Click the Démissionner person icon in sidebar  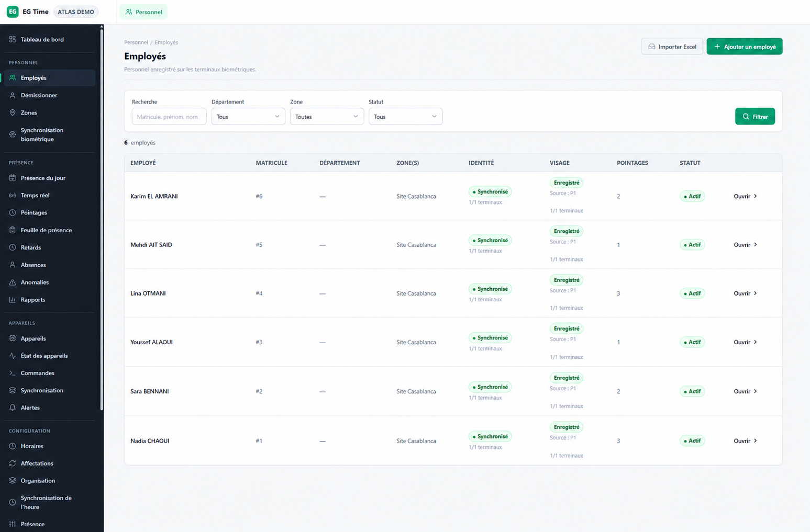click(13, 95)
